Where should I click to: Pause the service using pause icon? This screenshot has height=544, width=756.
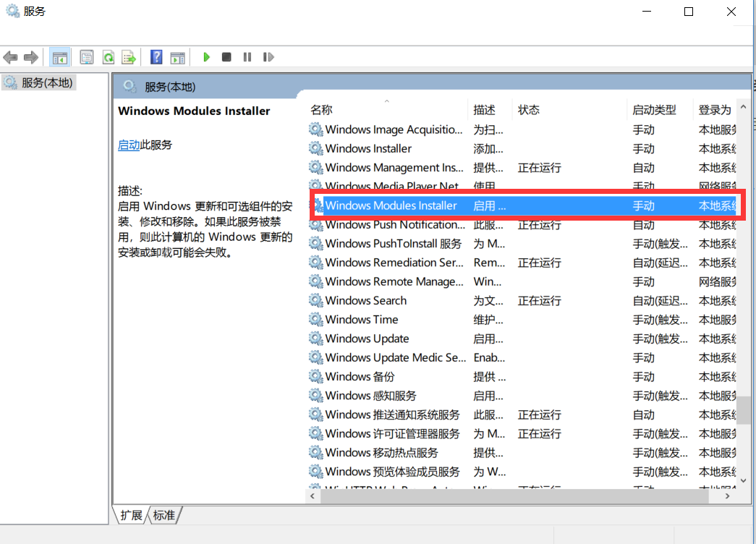click(x=247, y=57)
